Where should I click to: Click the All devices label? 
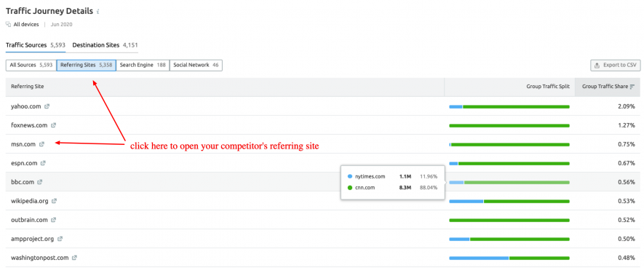26,24
